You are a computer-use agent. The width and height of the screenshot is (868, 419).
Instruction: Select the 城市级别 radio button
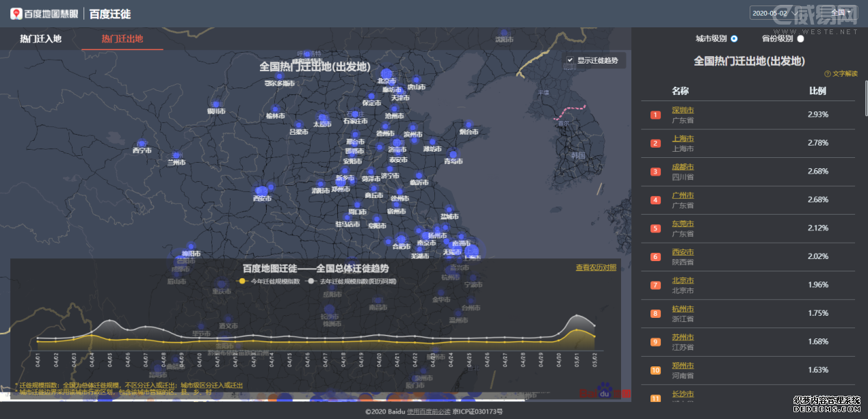(734, 39)
